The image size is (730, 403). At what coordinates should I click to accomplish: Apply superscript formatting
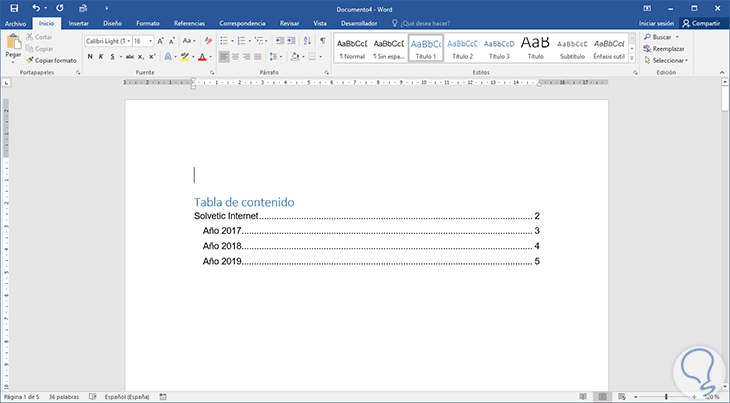click(x=152, y=57)
